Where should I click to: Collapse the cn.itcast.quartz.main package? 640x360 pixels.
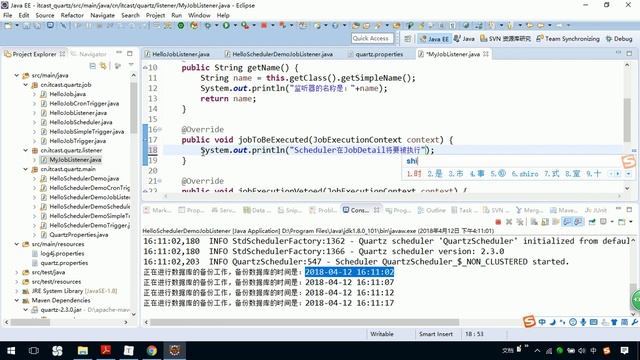tap(26, 169)
